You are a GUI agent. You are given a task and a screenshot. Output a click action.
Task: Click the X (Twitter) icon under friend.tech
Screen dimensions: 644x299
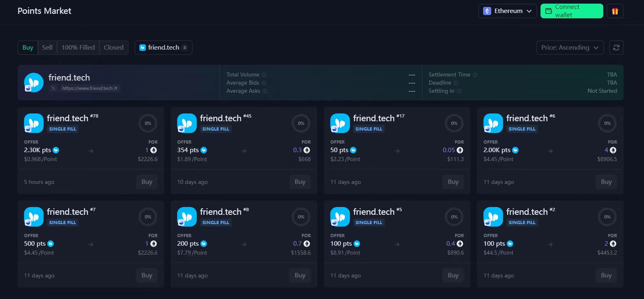(53, 88)
